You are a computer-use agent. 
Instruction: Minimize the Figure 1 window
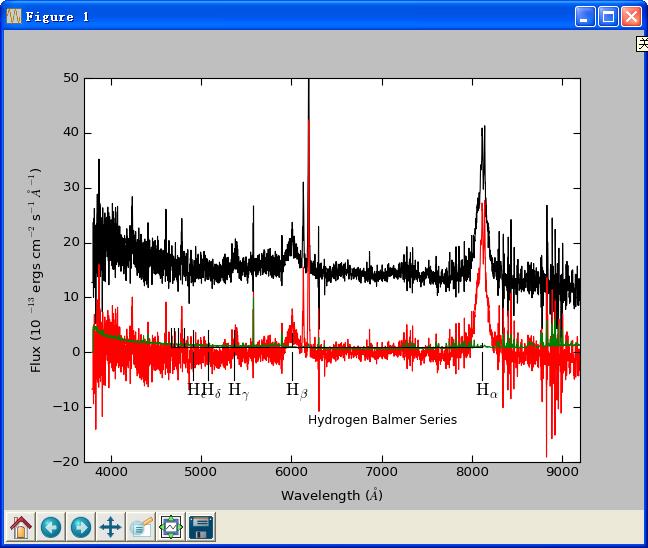coord(585,17)
